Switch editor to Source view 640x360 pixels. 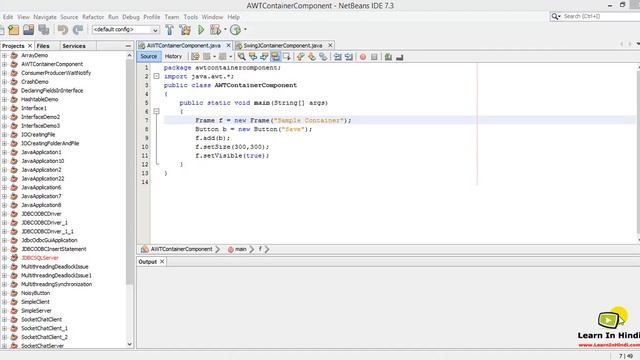(x=149, y=56)
